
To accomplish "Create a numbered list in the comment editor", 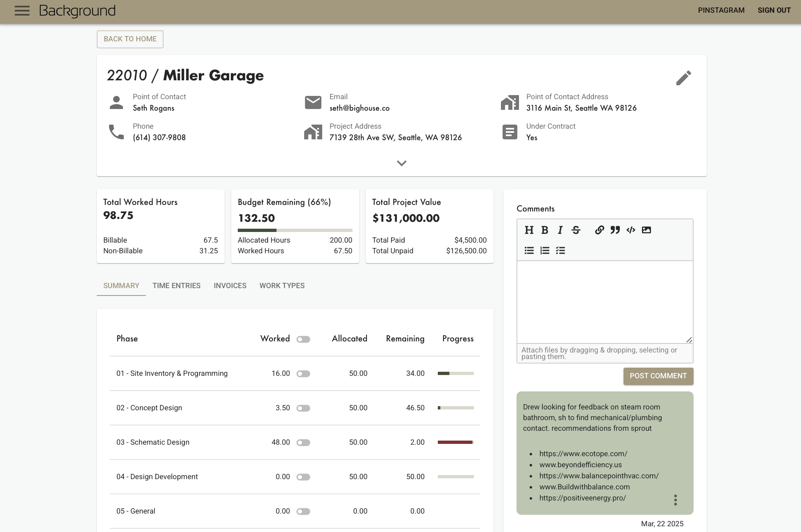I will click(x=544, y=250).
